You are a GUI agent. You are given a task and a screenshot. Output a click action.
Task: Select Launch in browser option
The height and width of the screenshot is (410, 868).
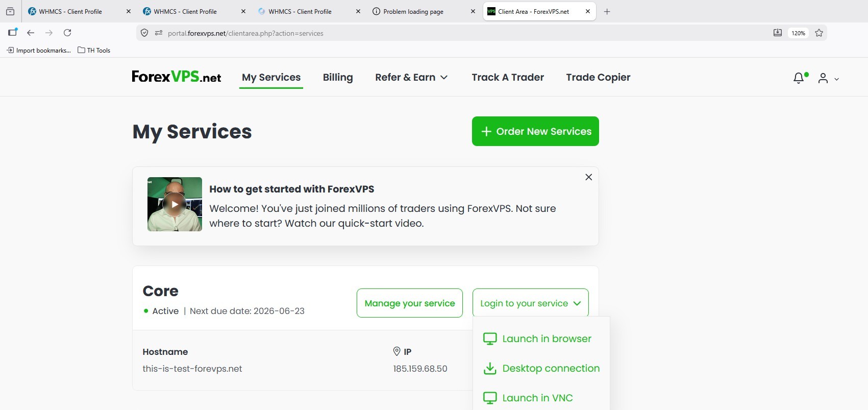537,339
